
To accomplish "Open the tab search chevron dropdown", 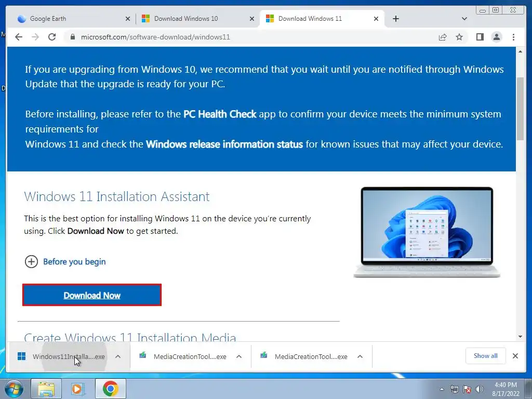I will point(464,19).
